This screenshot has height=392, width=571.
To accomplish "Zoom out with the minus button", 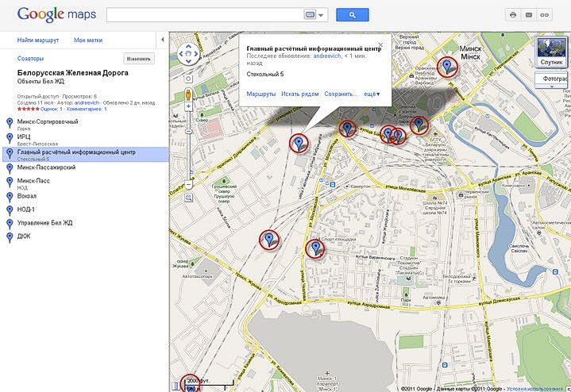I will pos(188,185).
